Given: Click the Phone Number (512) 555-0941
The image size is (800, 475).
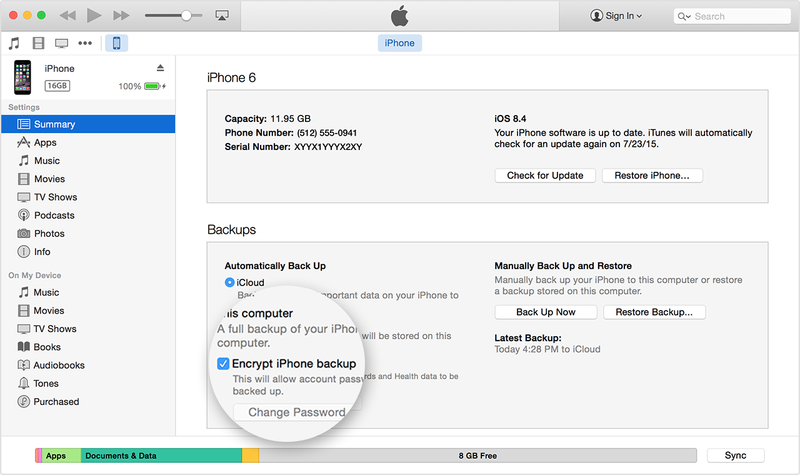Looking at the screenshot, I should click(x=327, y=133).
